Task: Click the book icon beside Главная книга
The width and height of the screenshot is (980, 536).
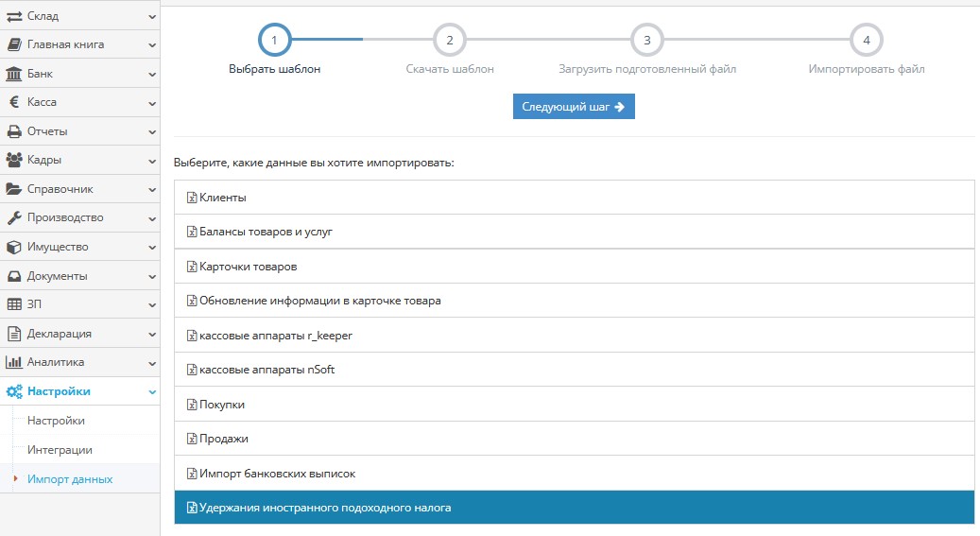Action: [14, 44]
